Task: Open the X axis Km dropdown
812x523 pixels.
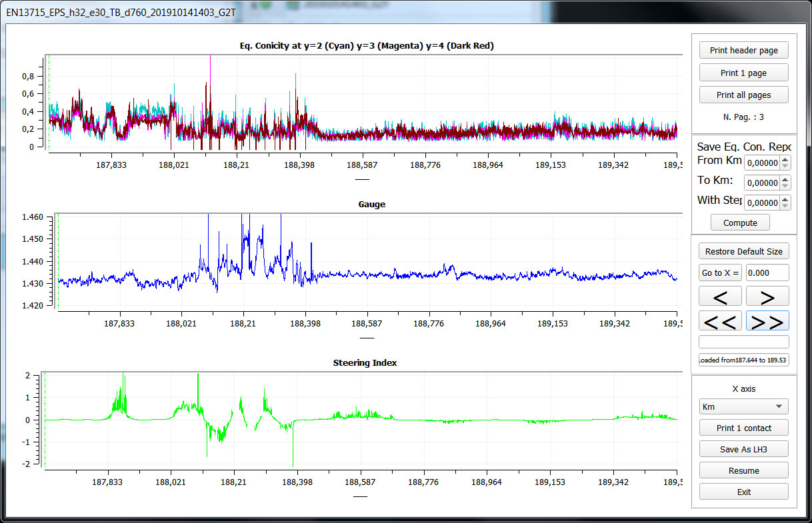Action: tap(743, 406)
